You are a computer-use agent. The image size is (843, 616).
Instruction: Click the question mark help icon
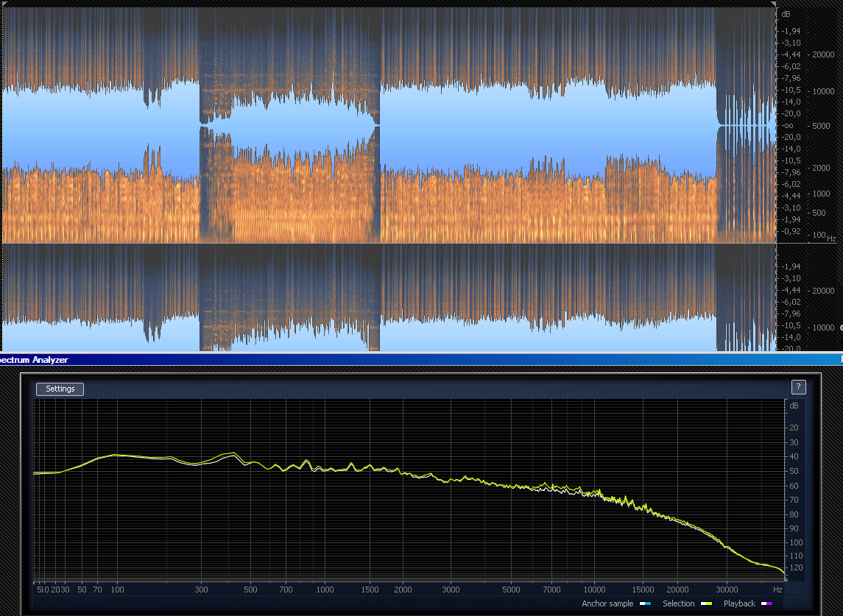(798, 387)
